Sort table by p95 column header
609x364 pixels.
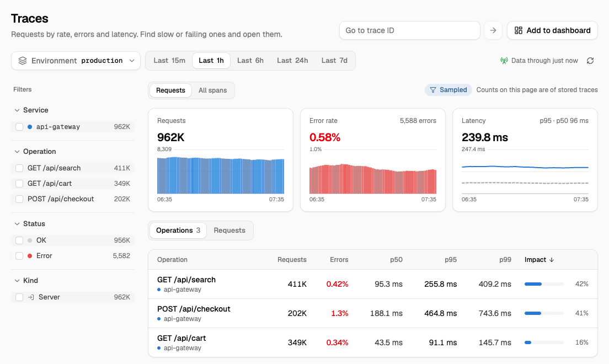tap(451, 260)
